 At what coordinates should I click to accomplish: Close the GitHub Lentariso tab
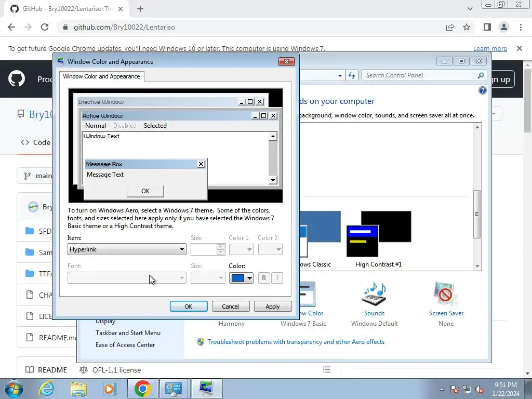[121, 9]
